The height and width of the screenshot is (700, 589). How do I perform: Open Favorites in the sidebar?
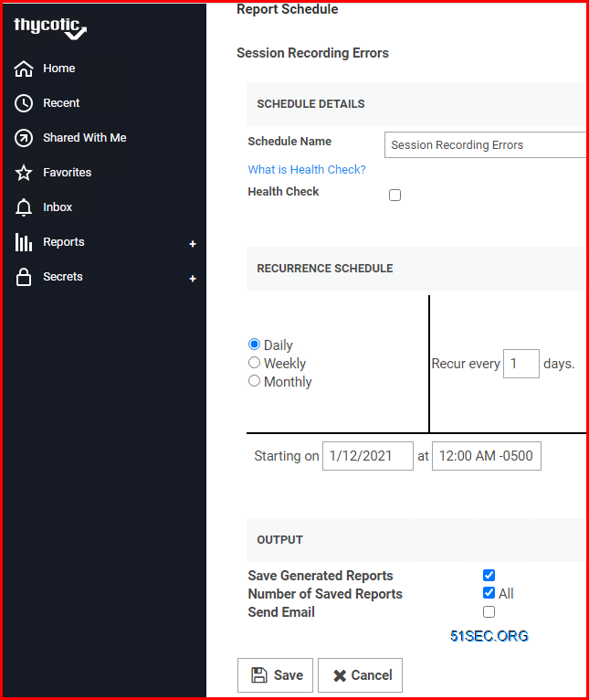click(67, 173)
